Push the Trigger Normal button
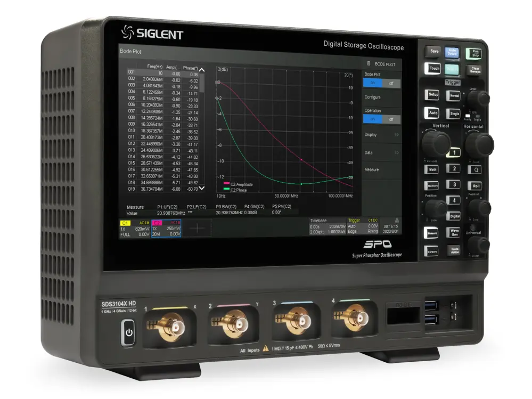Image resolution: width=532 pixels, height=399 pixels. tap(454, 96)
